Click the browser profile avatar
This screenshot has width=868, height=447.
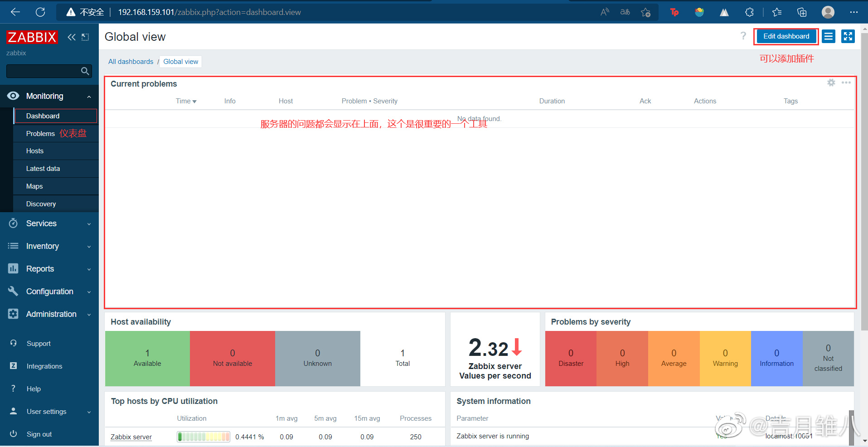[828, 12]
